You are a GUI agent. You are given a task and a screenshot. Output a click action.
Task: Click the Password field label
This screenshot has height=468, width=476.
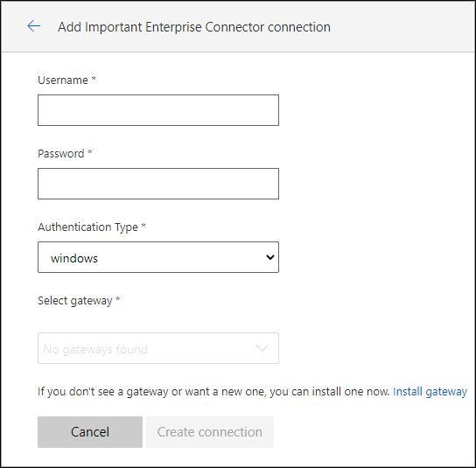tap(61, 154)
